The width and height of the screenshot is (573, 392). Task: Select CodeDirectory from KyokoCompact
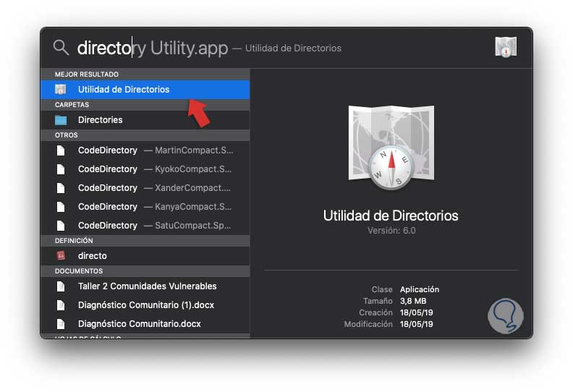click(145, 169)
